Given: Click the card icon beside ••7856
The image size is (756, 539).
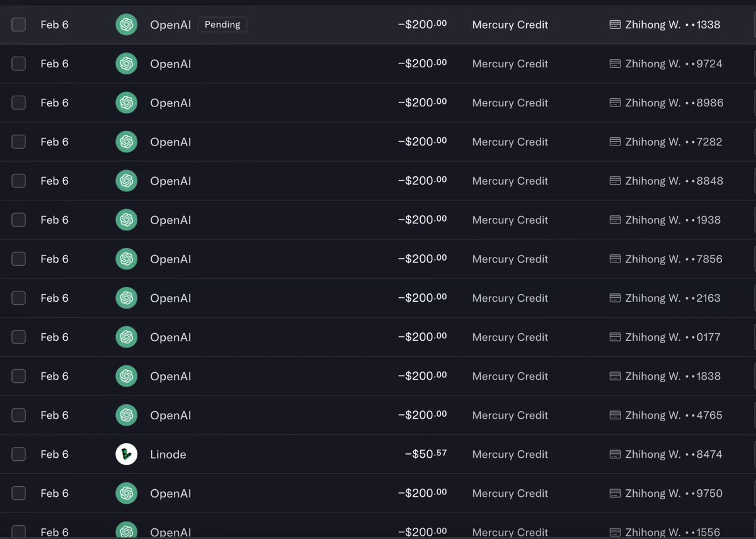Looking at the screenshot, I should [x=616, y=259].
